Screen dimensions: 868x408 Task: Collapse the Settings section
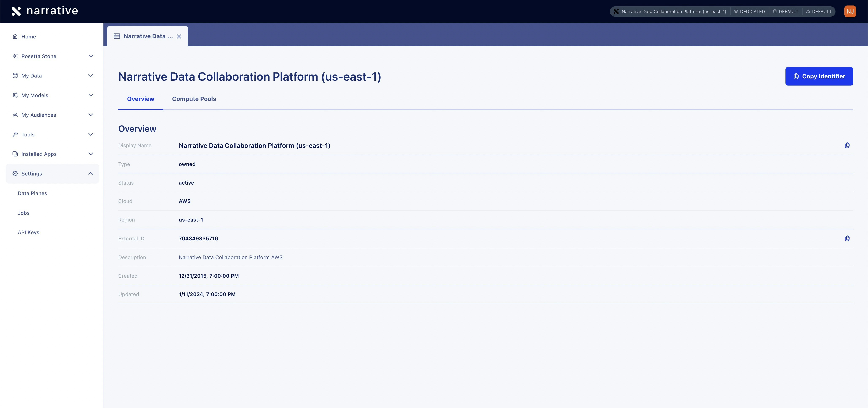click(x=90, y=173)
